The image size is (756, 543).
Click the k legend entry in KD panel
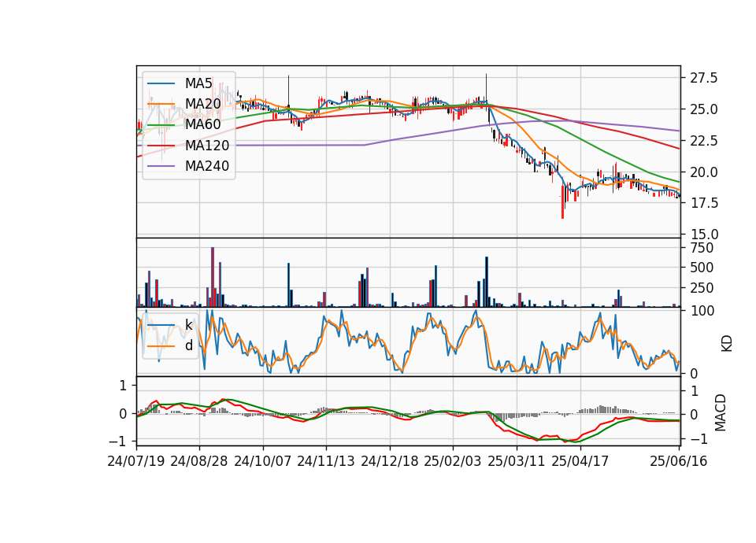pyautogui.click(x=188, y=325)
